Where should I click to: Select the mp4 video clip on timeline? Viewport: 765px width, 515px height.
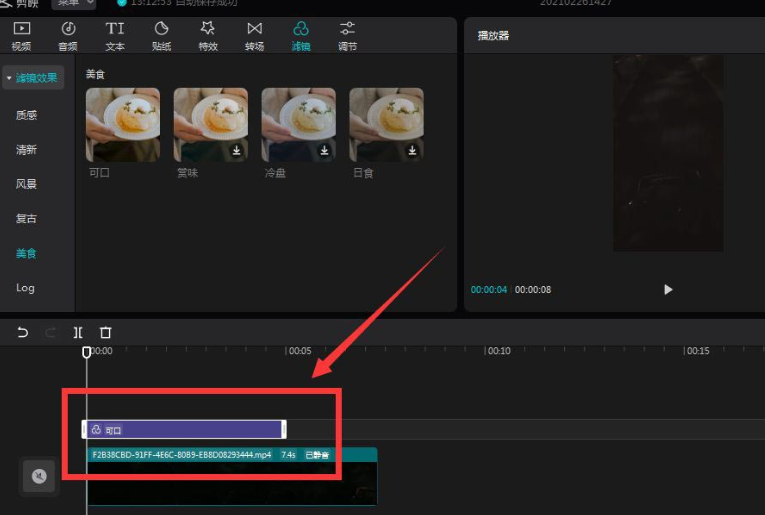(232, 476)
